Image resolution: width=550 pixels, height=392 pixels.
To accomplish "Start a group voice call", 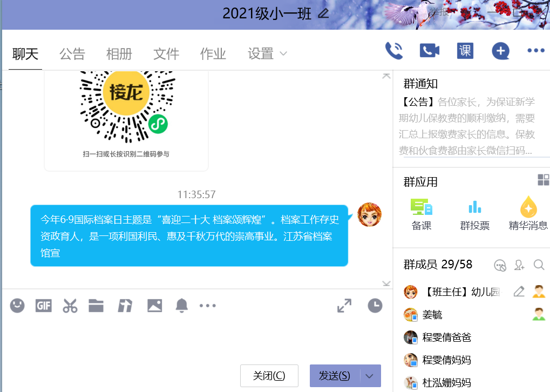I will (394, 51).
